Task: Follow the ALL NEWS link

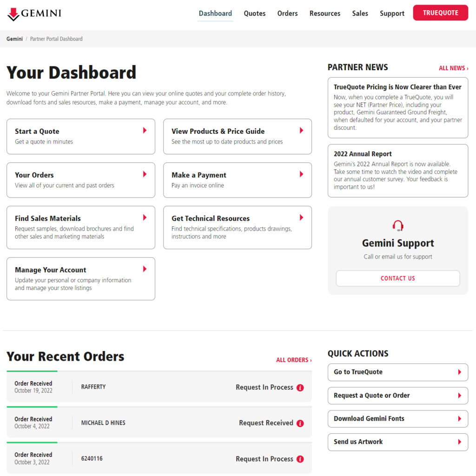Action: click(x=453, y=68)
